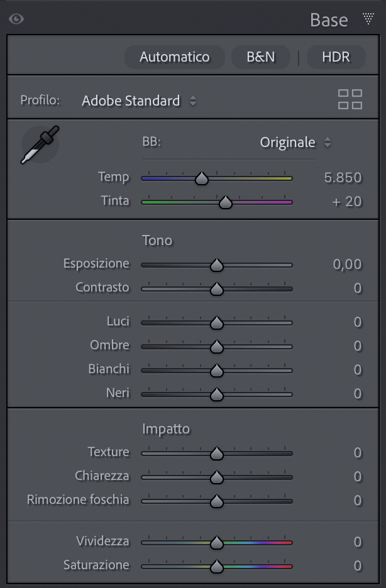
Task: Click the Tinta value +20 field
Action: click(x=348, y=202)
